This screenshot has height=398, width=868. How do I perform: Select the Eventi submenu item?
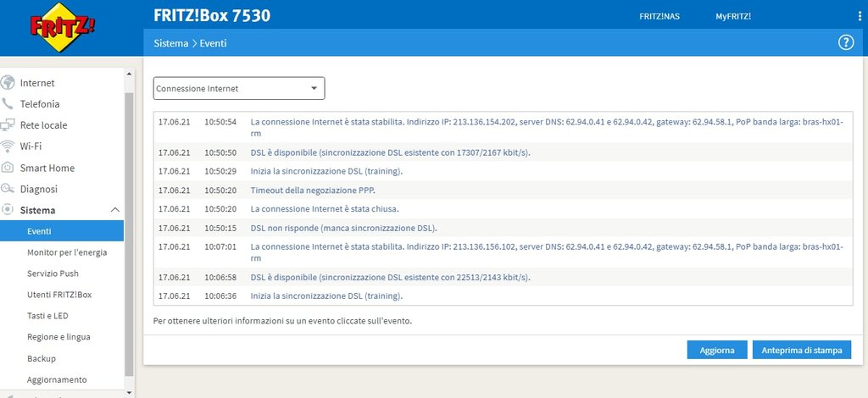(62, 231)
